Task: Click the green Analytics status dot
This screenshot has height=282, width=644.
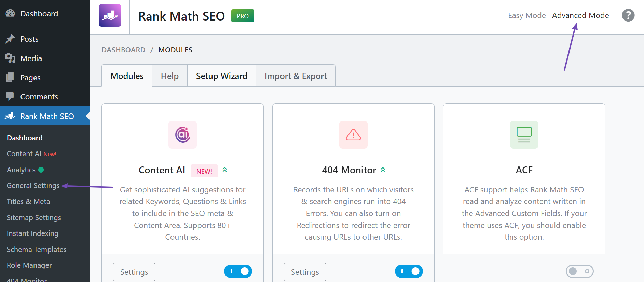Action: (41, 170)
